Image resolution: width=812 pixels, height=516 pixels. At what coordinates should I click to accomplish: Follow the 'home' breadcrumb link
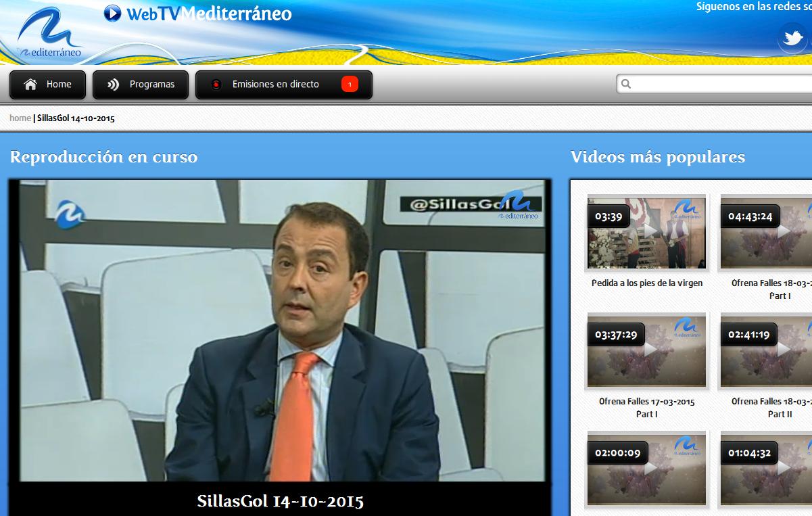[x=20, y=118]
